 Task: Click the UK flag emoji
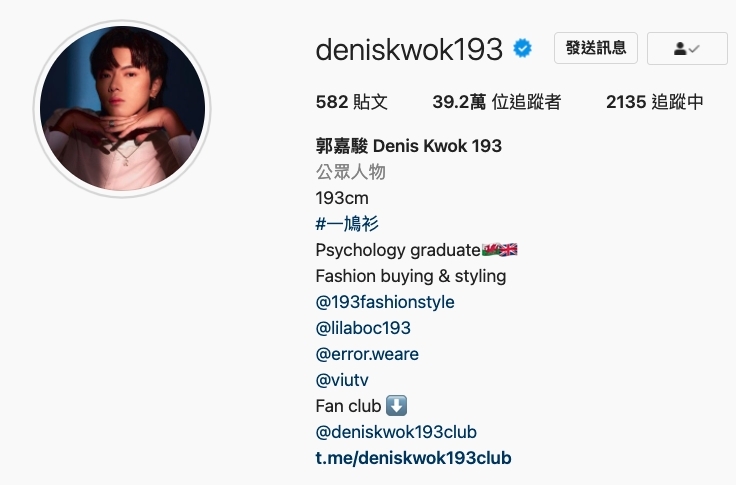pos(508,249)
